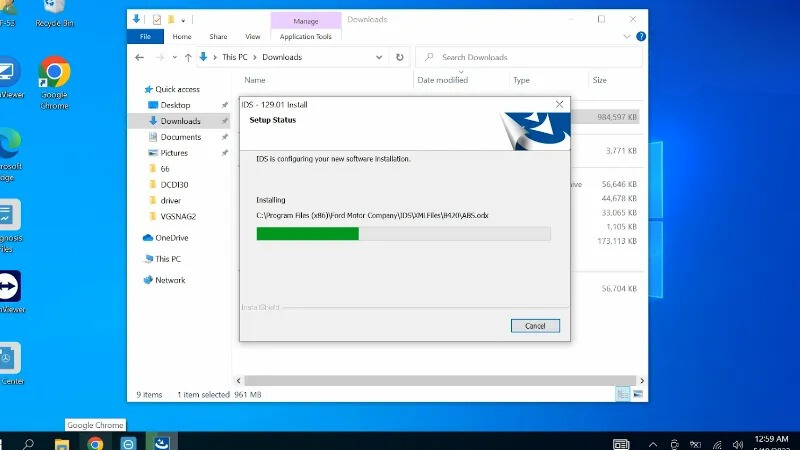Image resolution: width=800 pixels, height=450 pixels.
Task: Click the 56,704 KB file size cell
Action: tap(619, 288)
